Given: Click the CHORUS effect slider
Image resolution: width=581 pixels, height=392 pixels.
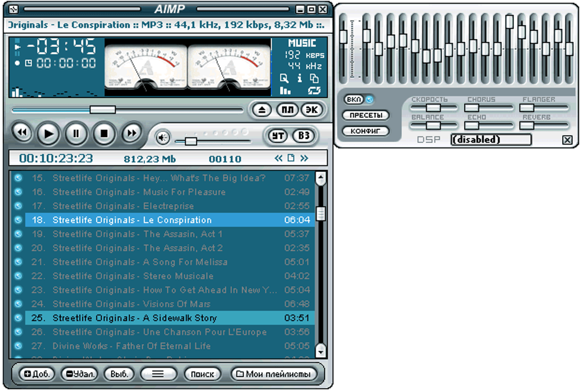Looking at the screenshot, I should (x=490, y=108).
